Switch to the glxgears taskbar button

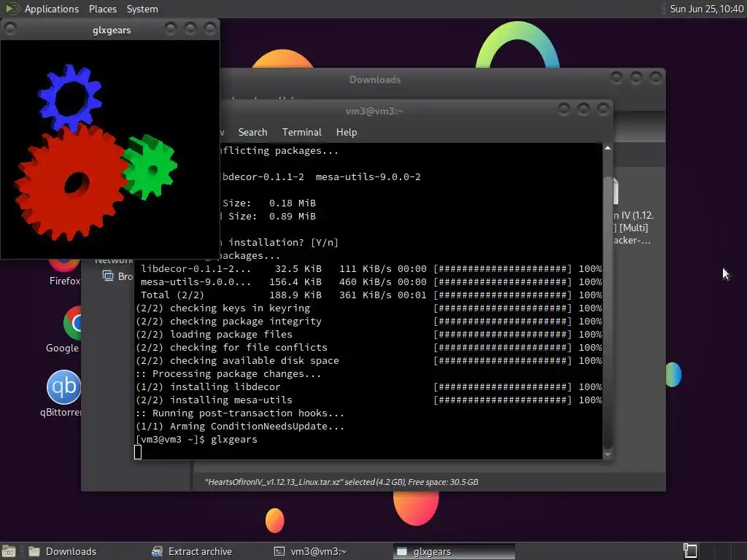454,551
